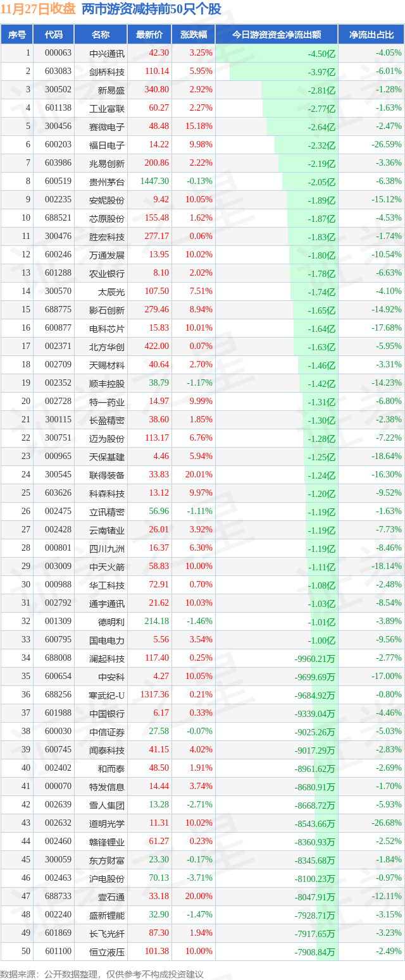Click stock name 天赐材料
Image resolution: width=405 pixels, height=980 pixels.
pyautogui.click(x=107, y=365)
